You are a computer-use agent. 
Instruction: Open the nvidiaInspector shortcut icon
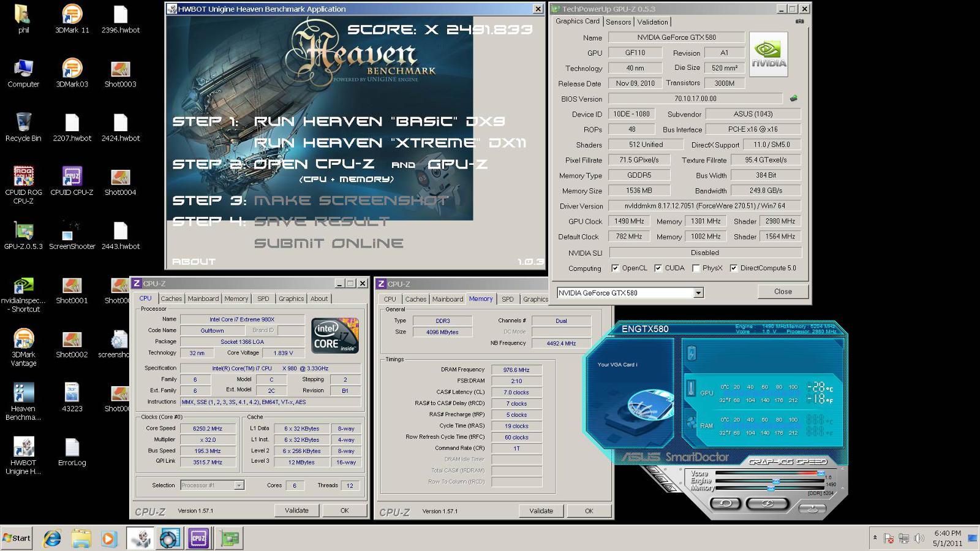[x=23, y=294]
